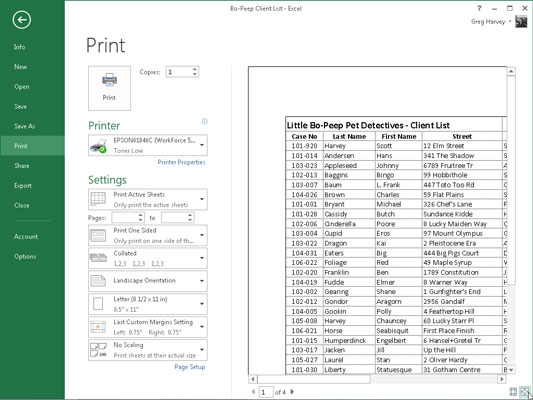Click the Help question mark icon

point(479,8)
